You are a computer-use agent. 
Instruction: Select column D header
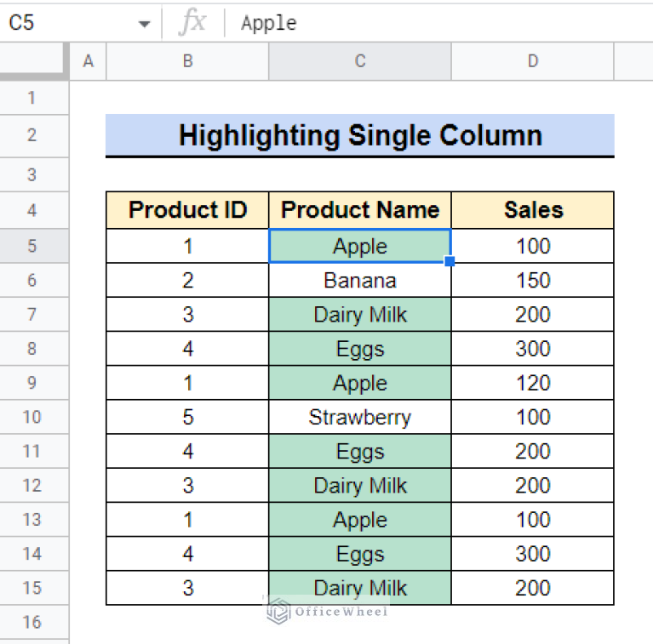[x=532, y=61]
